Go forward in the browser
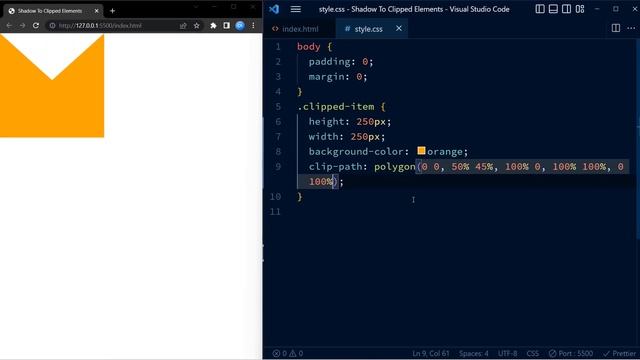 22,25
